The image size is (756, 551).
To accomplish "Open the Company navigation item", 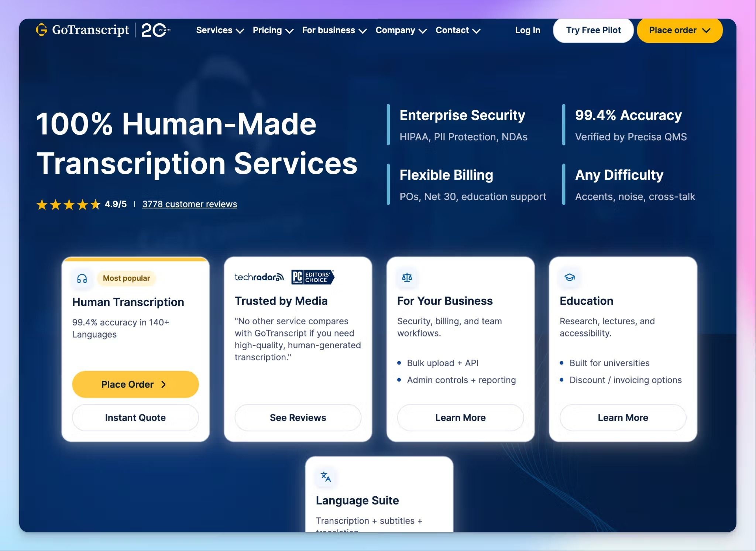I will (401, 30).
